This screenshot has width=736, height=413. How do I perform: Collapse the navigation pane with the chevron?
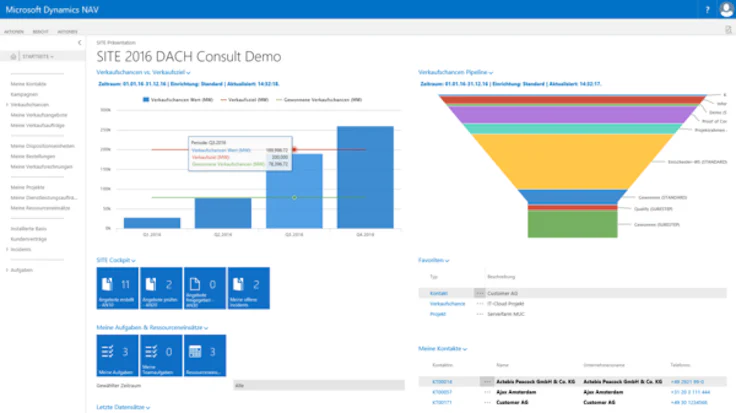click(x=79, y=43)
